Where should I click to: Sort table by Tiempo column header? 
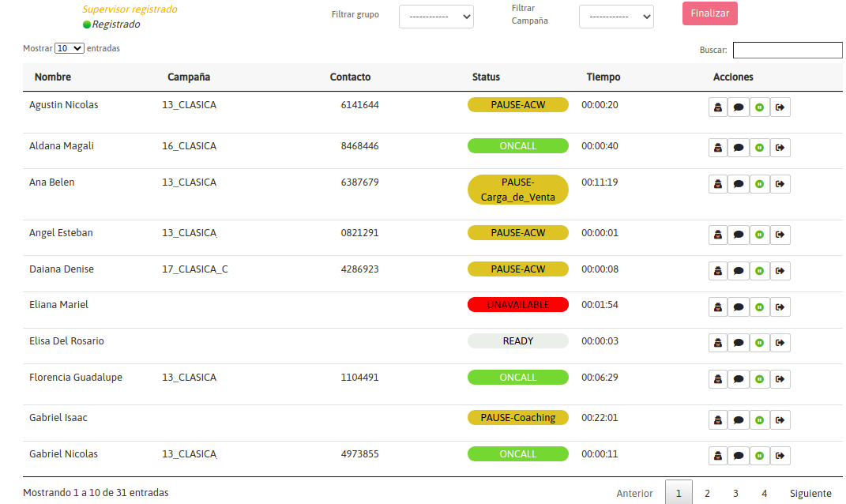pos(603,77)
